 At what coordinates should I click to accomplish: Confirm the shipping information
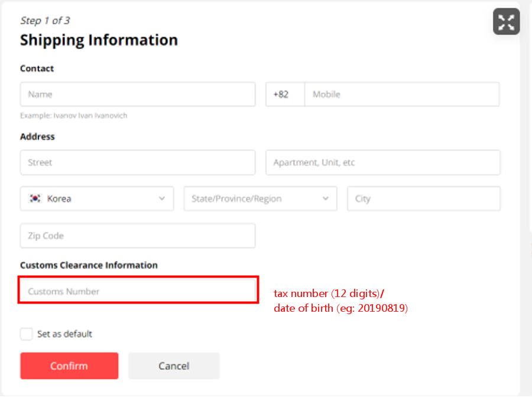[x=69, y=366]
